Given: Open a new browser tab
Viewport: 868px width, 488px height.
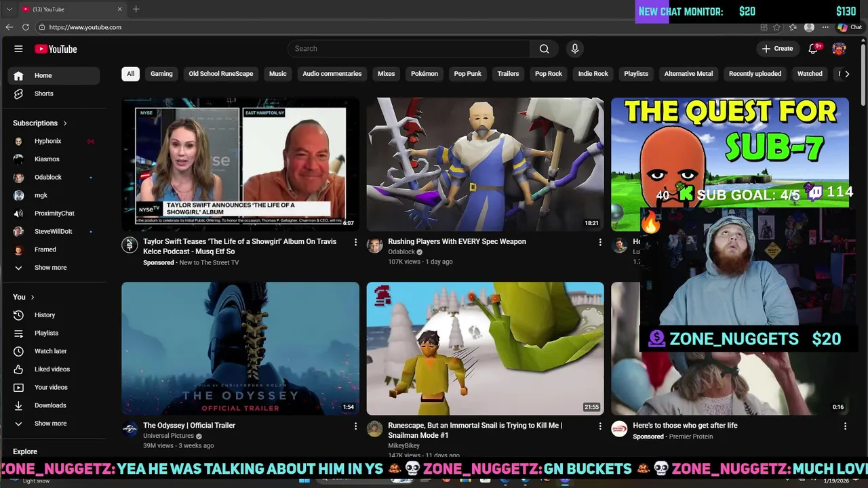Looking at the screenshot, I should (x=136, y=9).
